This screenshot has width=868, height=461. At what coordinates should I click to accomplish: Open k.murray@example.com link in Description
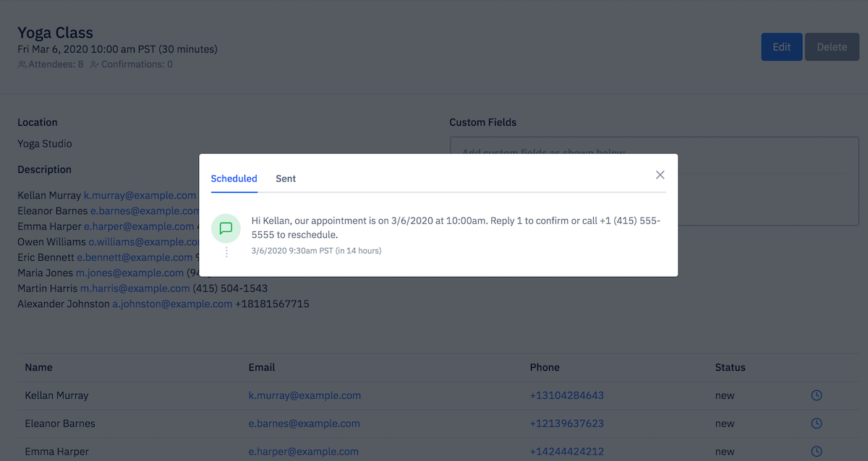[x=140, y=196]
